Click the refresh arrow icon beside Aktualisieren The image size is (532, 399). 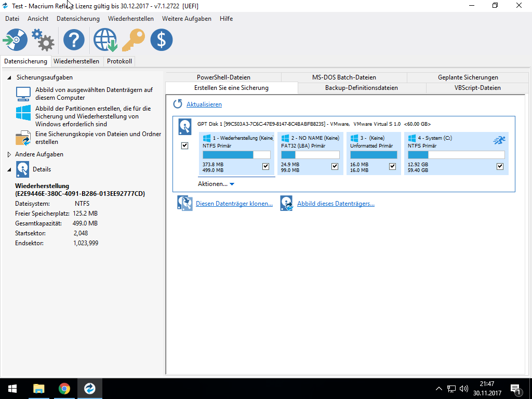point(178,104)
